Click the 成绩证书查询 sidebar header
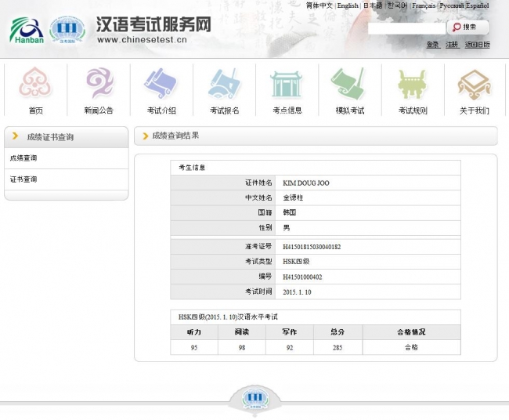The width and height of the screenshot is (509, 420). 67,137
